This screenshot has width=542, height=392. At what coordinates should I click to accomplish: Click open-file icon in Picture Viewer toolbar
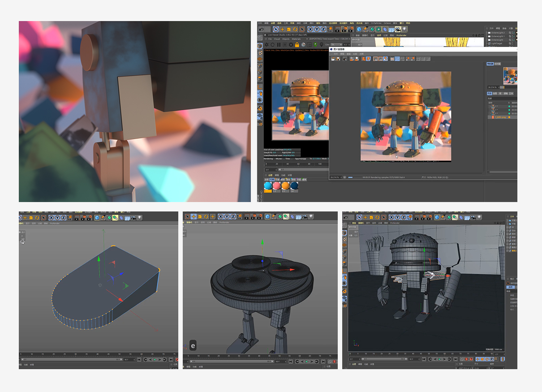pos(333,58)
